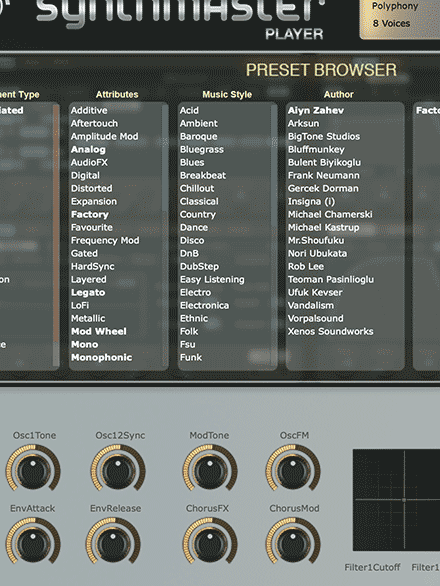This screenshot has height=586, width=440.
Task: Choose author Michael Kastrup
Action: click(323, 228)
